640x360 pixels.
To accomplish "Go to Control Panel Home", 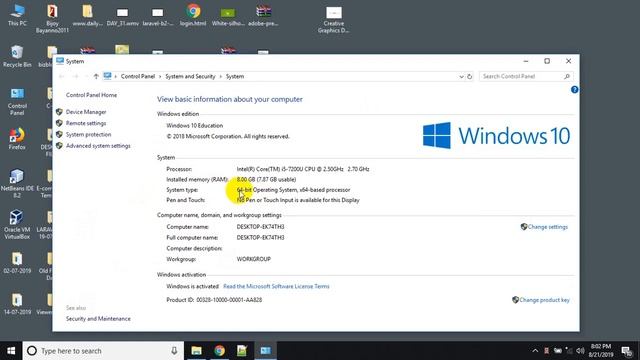I will (x=91, y=95).
